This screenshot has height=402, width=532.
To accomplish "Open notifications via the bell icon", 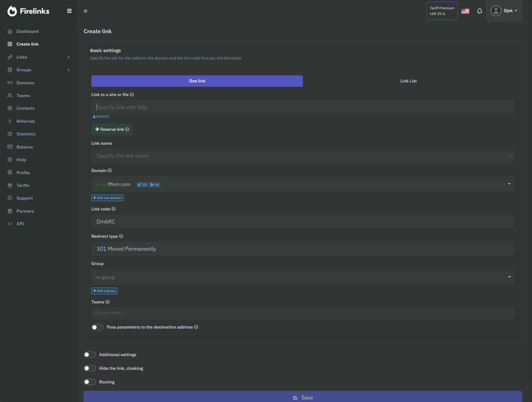I will click(479, 11).
